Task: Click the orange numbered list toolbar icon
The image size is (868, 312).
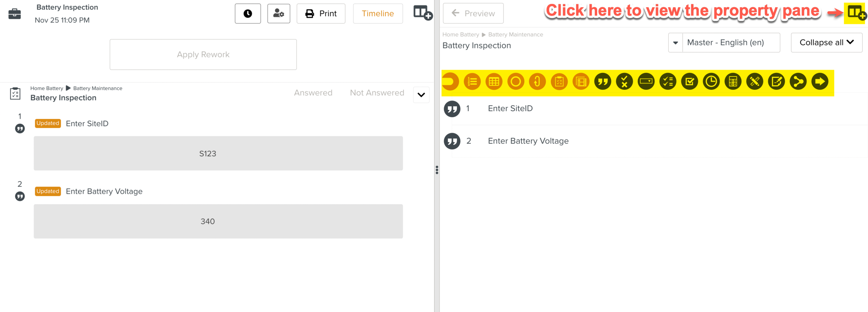Action: click(x=472, y=82)
